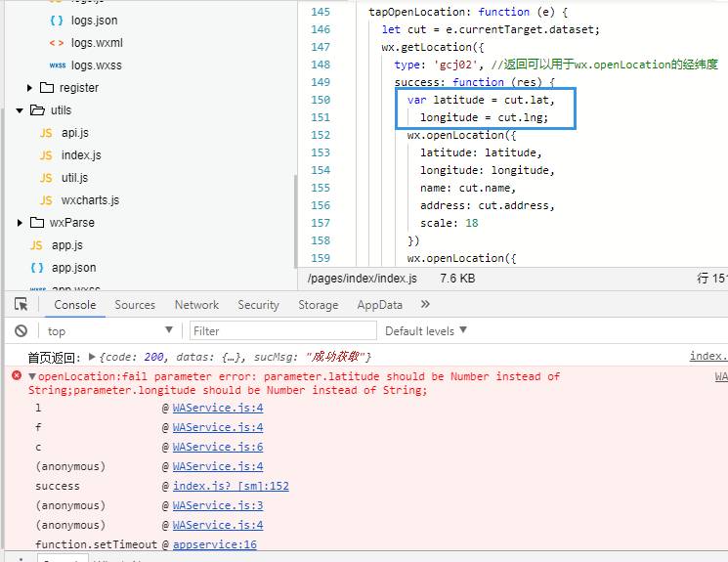Open util.js file

(x=74, y=178)
